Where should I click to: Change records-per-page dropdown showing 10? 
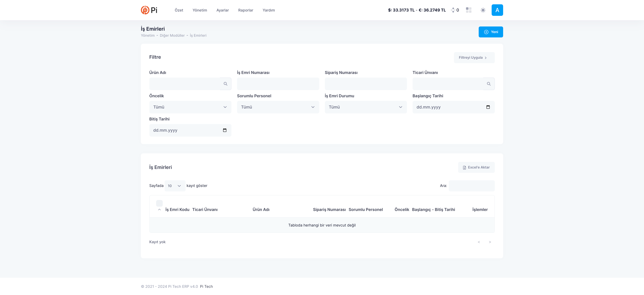[x=175, y=186]
